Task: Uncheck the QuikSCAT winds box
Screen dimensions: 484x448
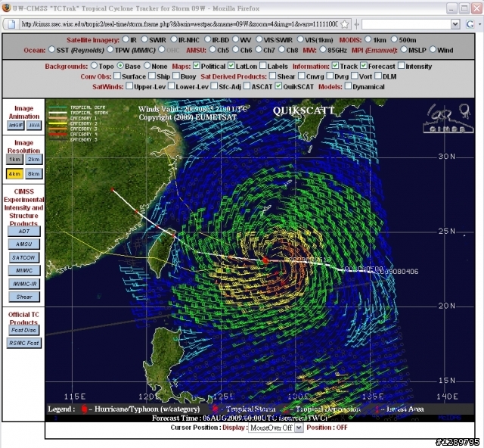Action: (x=278, y=86)
